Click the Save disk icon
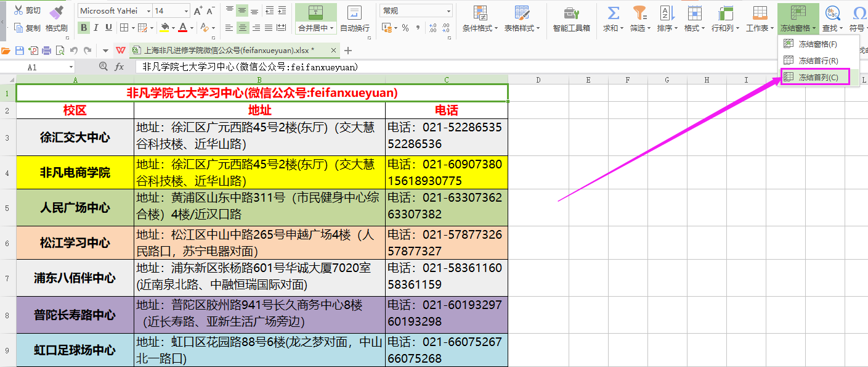 19,51
